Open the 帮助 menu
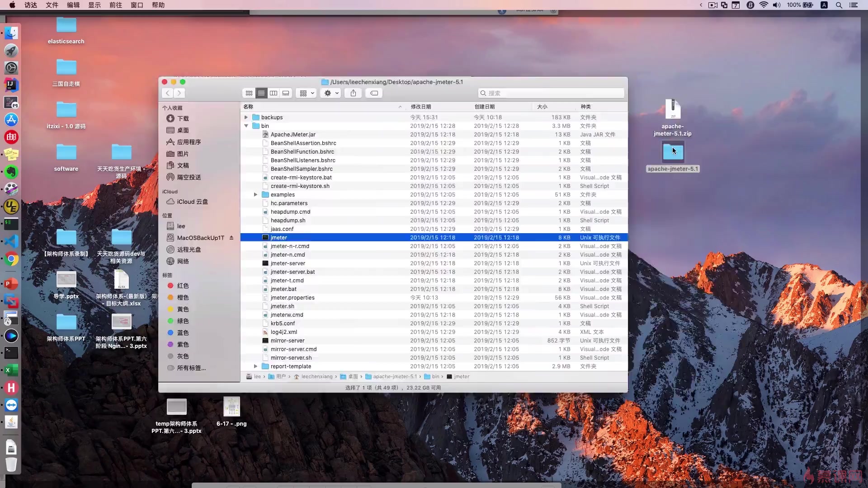 click(158, 5)
